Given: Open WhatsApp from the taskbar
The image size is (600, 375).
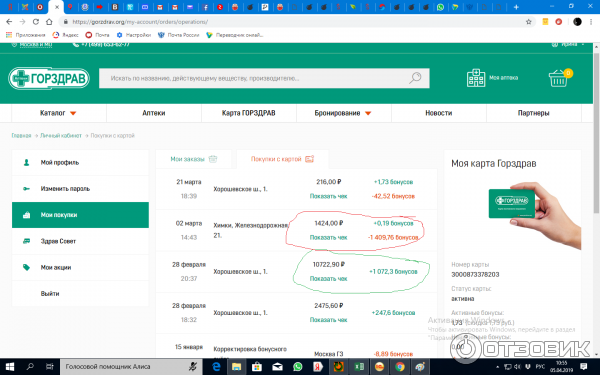Looking at the screenshot, I should click(297, 367).
